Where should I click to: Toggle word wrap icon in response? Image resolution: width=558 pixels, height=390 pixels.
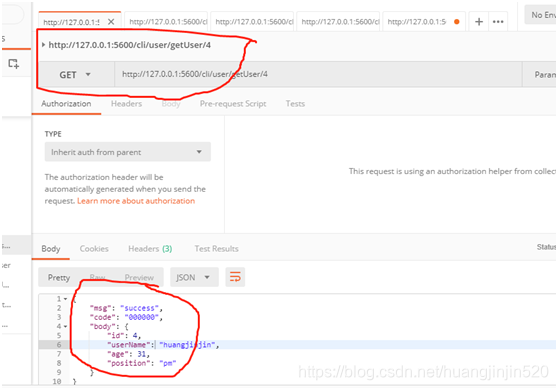point(235,277)
